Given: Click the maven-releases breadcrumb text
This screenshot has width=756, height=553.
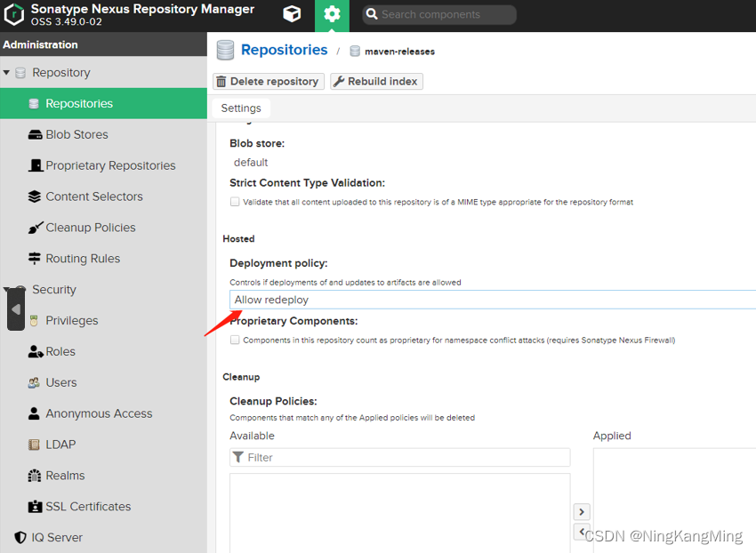Looking at the screenshot, I should tap(399, 52).
